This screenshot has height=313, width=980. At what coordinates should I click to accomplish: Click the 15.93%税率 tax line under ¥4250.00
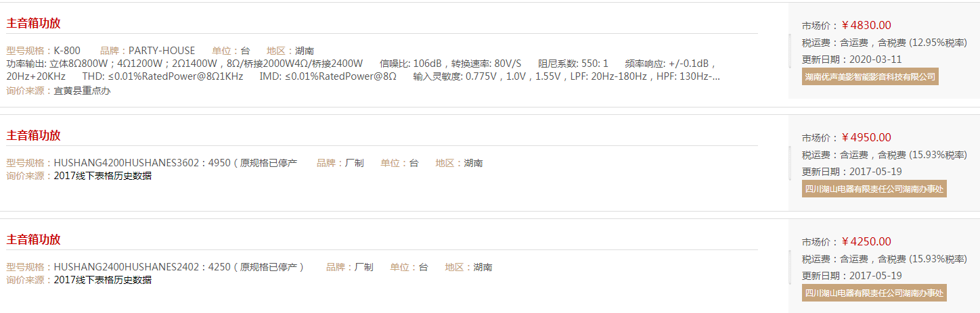pyautogui.click(x=885, y=258)
